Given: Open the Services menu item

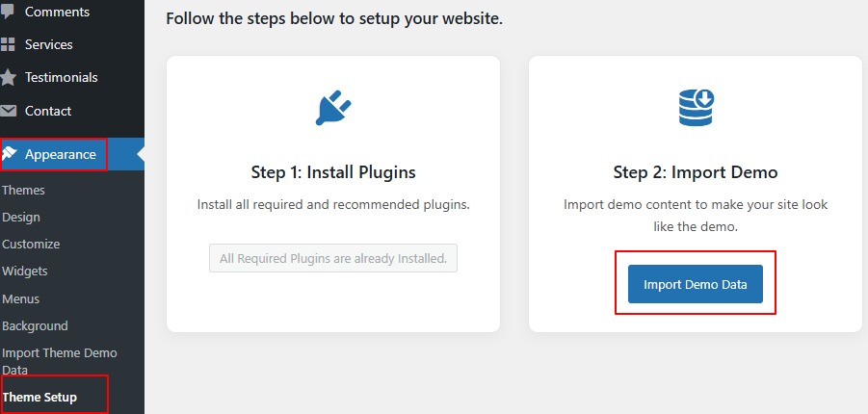Looking at the screenshot, I should click(x=48, y=44).
